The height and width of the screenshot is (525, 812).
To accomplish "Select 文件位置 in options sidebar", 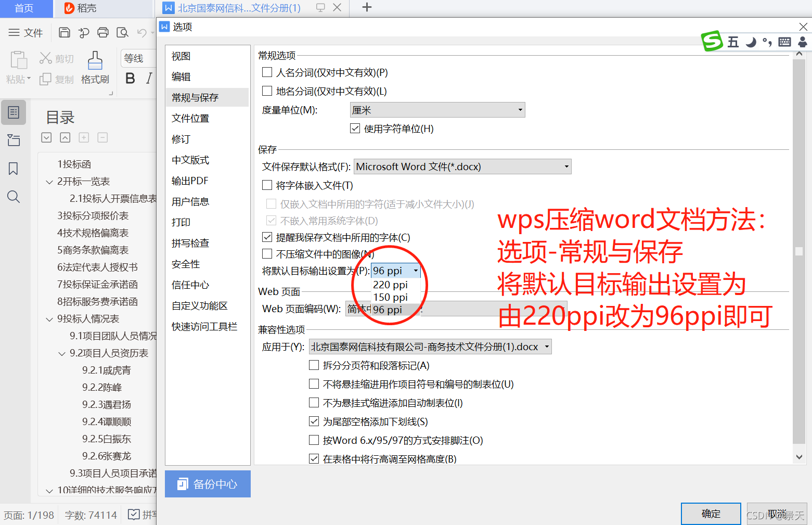I will pyautogui.click(x=207, y=118).
